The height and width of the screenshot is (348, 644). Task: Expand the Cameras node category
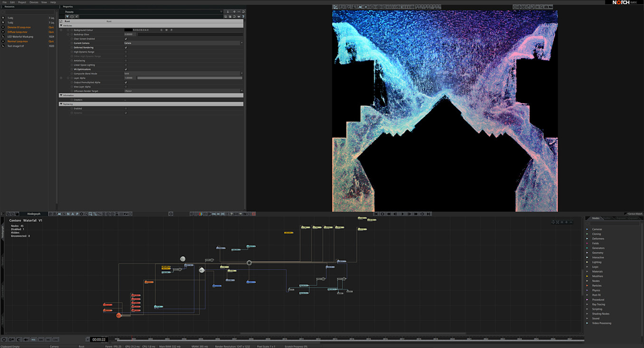tap(587, 229)
